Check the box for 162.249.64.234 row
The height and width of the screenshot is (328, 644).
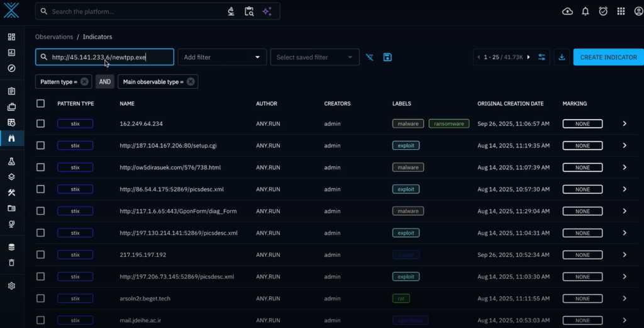click(41, 123)
